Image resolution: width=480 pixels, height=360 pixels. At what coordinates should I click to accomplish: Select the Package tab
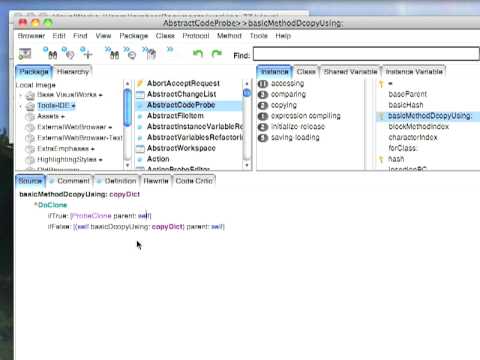tap(34, 72)
